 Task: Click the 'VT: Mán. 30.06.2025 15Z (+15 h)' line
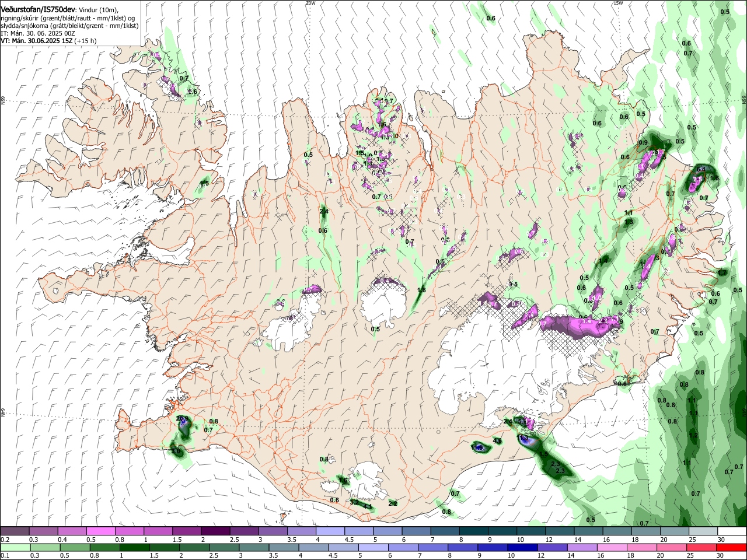[48, 41]
